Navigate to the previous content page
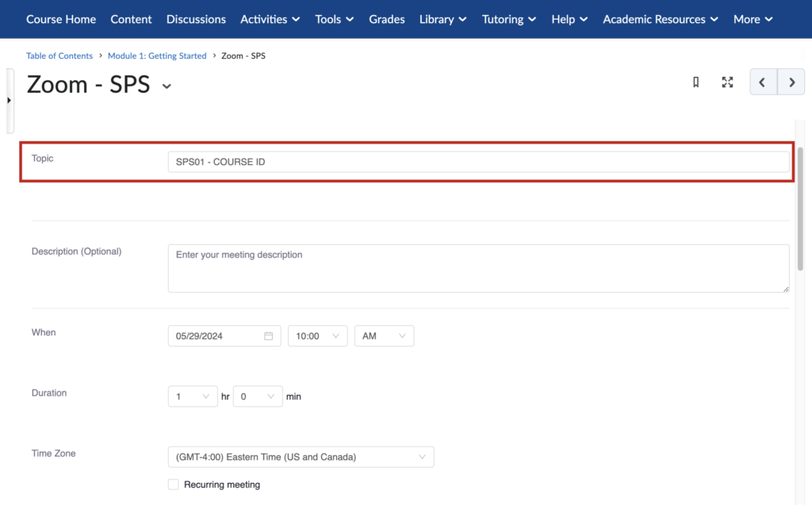 pyautogui.click(x=762, y=82)
